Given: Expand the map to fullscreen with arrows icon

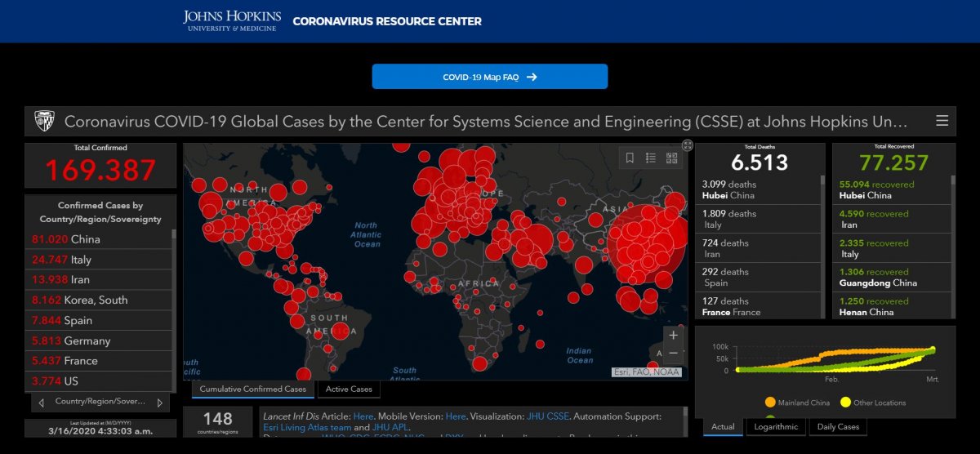Looking at the screenshot, I should click(688, 145).
